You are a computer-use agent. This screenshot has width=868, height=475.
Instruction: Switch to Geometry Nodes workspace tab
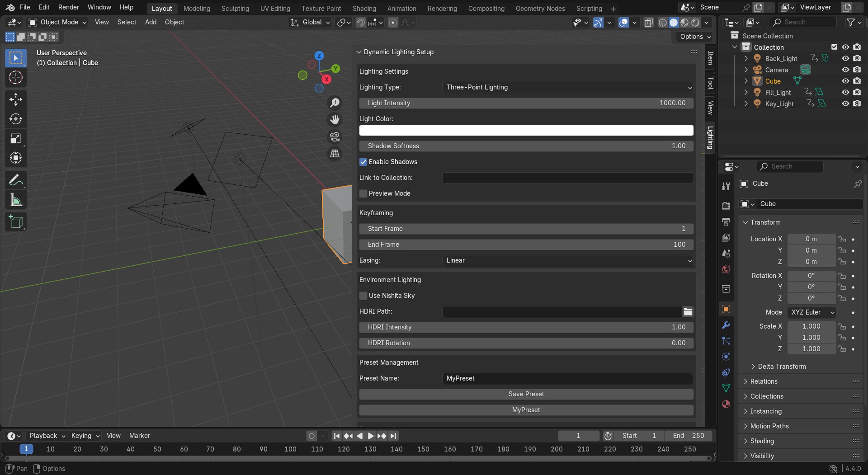(x=540, y=9)
